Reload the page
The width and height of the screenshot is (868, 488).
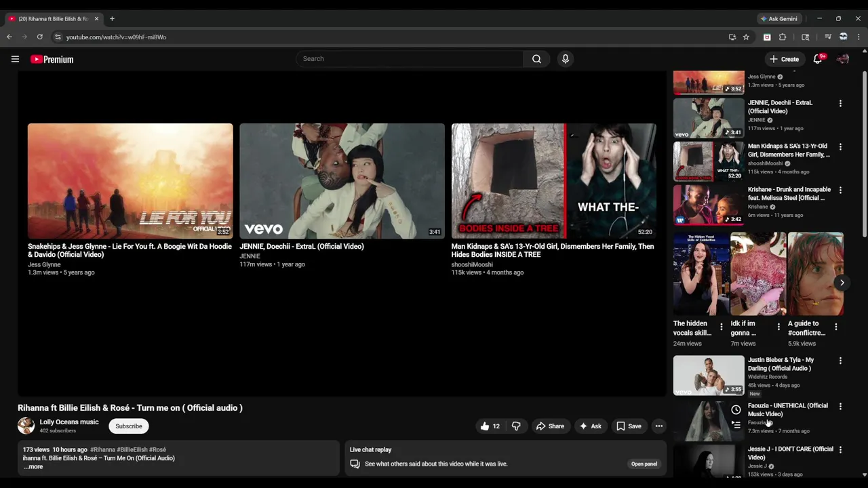(x=40, y=37)
